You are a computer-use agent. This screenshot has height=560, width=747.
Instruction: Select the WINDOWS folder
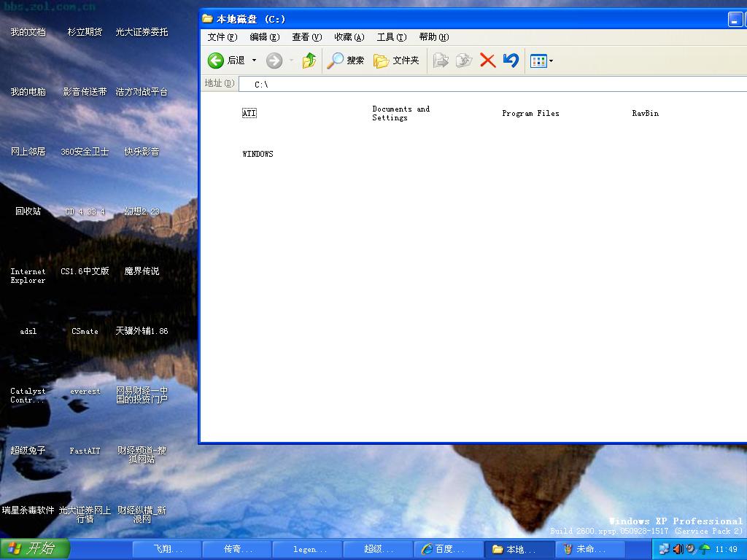tap(258, 154)
